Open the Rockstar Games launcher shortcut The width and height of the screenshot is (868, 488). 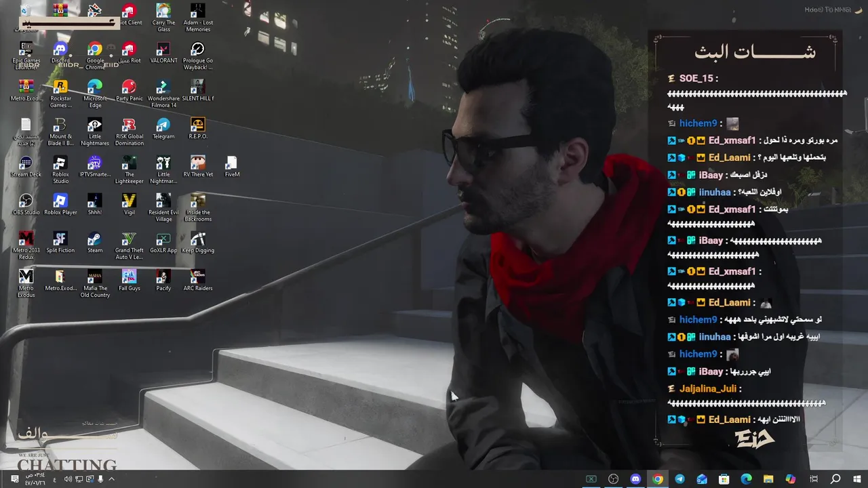pyautogui.click(x=60, y=94)
